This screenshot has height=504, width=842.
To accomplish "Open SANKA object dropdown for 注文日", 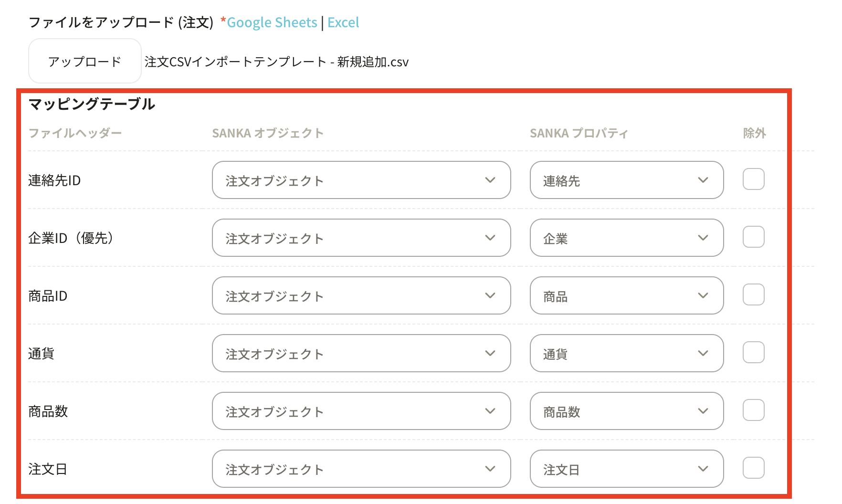I will tap(361, 469).
